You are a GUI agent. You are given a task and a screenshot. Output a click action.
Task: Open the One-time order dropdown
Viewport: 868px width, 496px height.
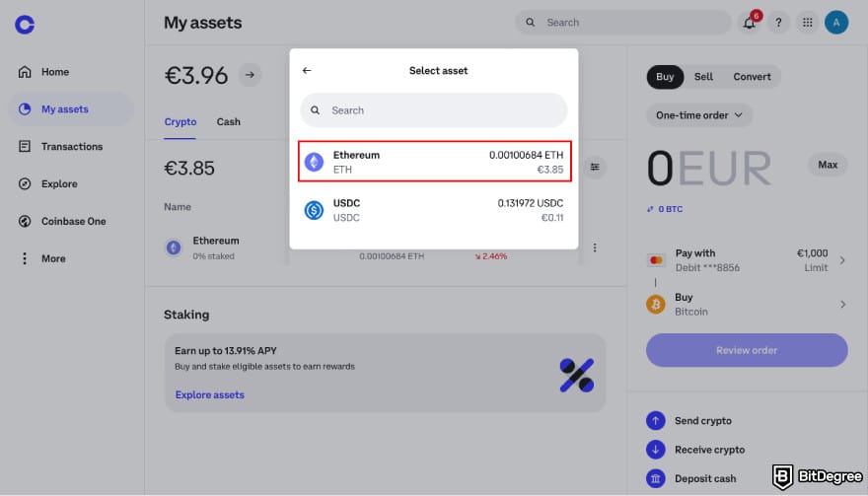pos(699,115)
